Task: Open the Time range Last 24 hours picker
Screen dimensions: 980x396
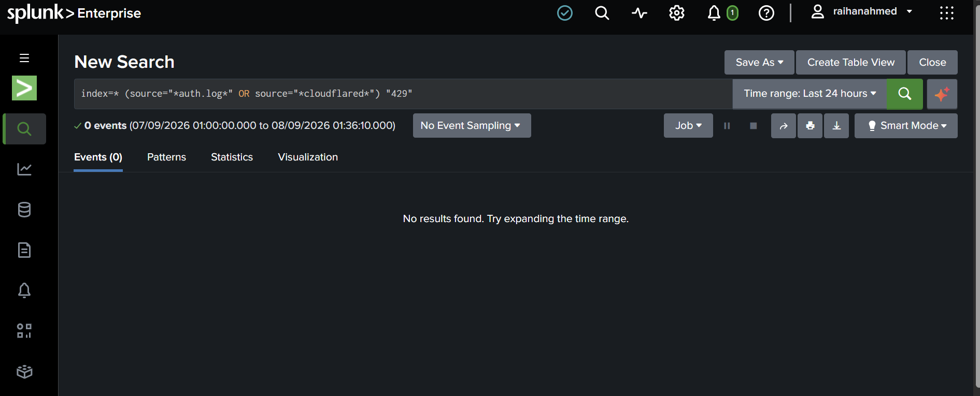Action: click(809, 94)
